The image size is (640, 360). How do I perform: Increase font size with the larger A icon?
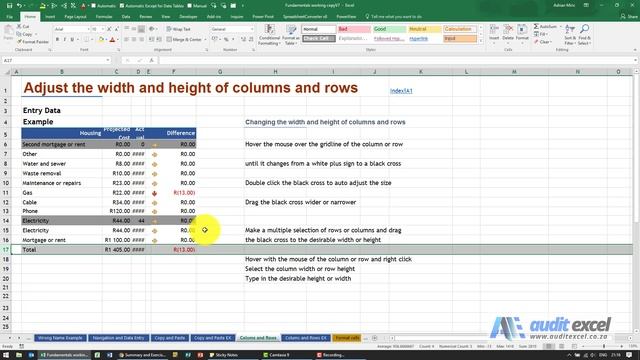(109, 29)
